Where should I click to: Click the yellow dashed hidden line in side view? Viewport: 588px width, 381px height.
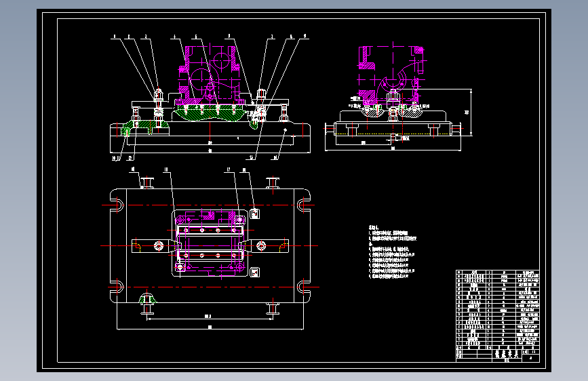(392, 134)
